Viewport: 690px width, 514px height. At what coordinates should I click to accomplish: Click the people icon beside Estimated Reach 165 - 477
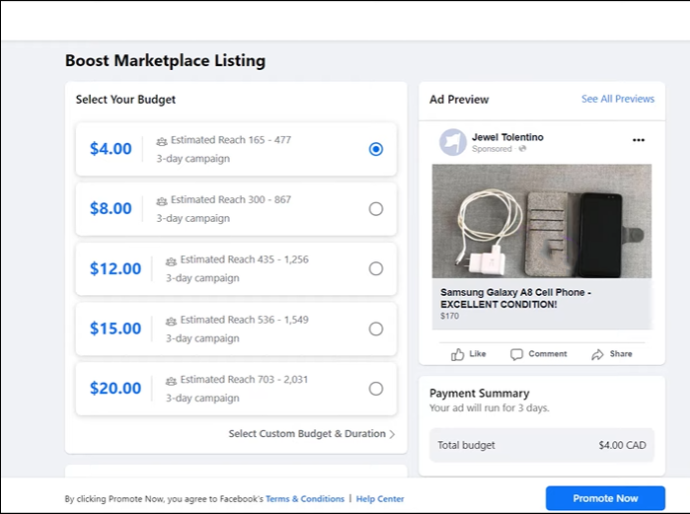point(161,141)
